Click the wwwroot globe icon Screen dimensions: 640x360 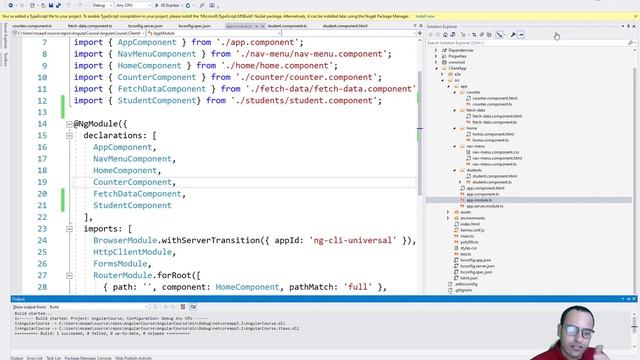(444, 62)
